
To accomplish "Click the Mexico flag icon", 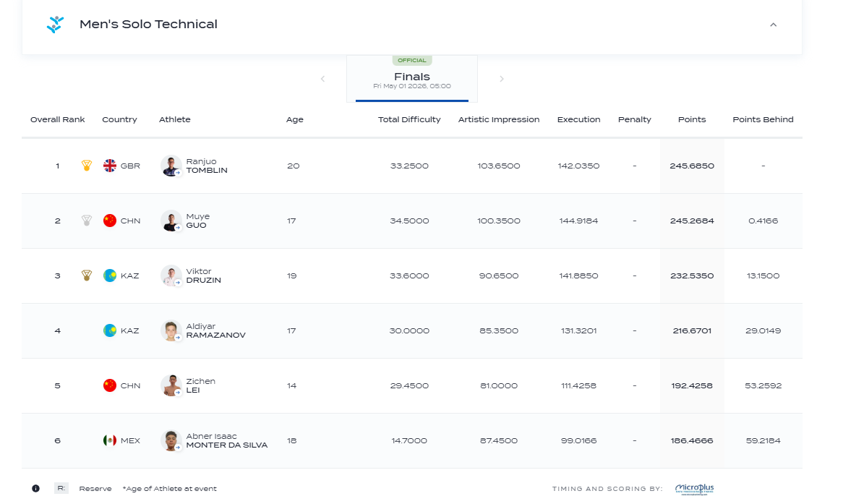I will [110, 440].
